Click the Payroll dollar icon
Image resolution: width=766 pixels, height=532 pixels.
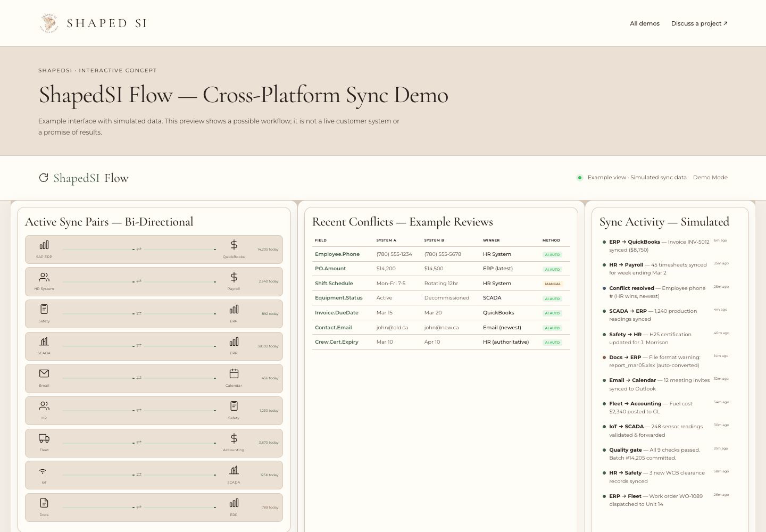[234, 277]
